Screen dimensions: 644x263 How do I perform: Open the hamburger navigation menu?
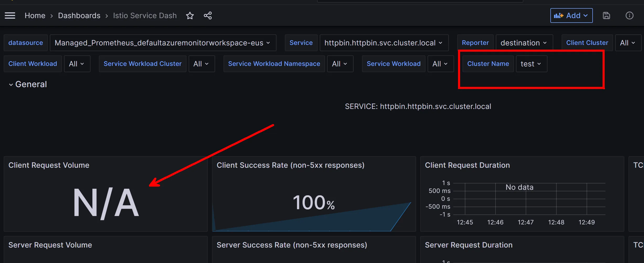click(10, 16)
